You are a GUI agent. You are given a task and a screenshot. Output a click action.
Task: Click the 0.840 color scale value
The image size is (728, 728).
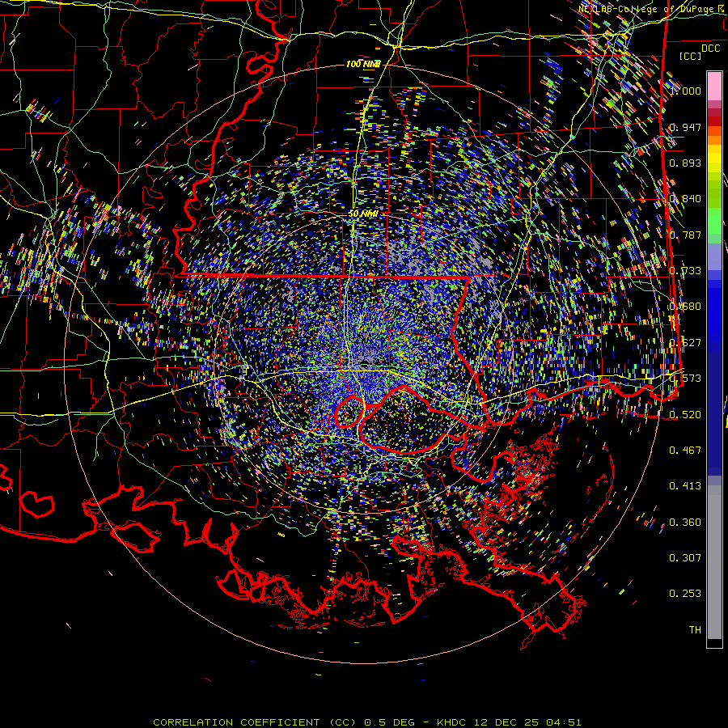[685, 199]
